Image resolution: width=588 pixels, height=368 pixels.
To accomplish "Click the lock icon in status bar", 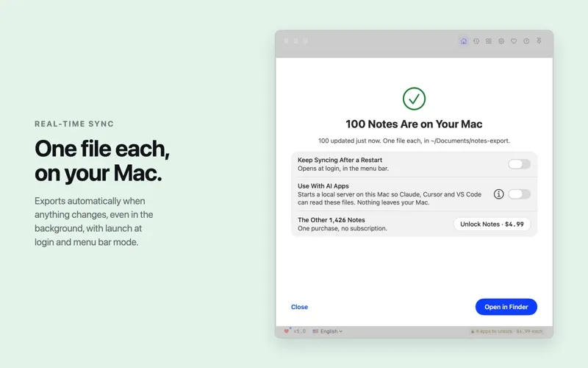I will click(472, 331).
